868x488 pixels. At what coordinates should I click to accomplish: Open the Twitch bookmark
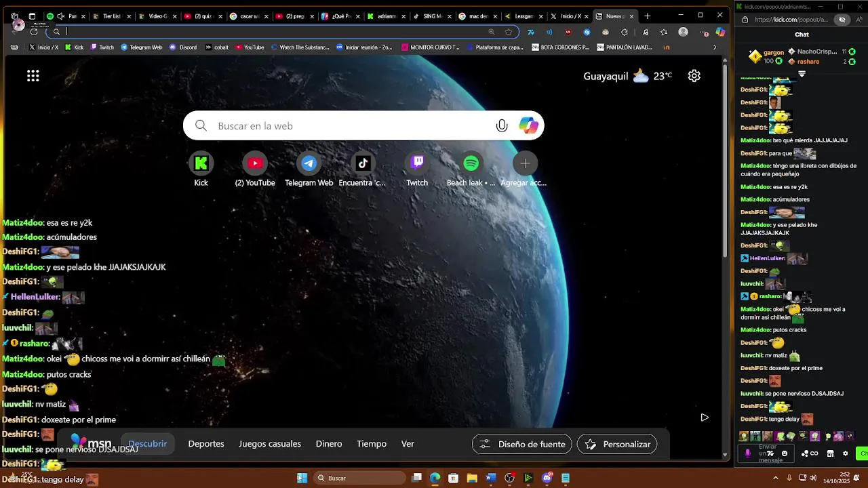pyautogui.click(x=102, y=47)
